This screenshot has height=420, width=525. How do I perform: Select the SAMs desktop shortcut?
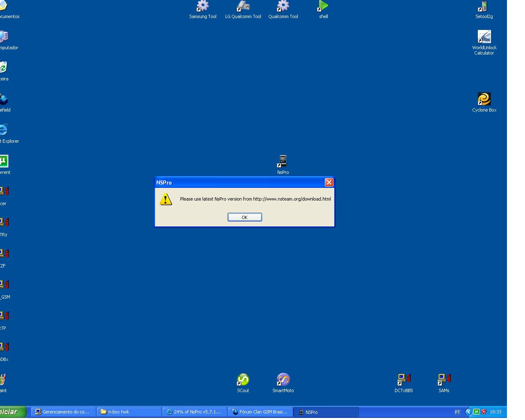pyautogui.click(x=444, y=383)
